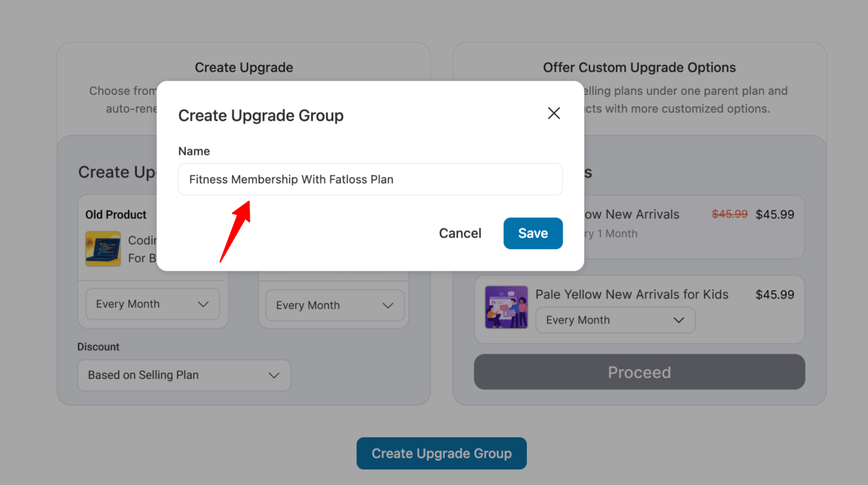Click the $45.99 price next to New Arrivals

774,214
